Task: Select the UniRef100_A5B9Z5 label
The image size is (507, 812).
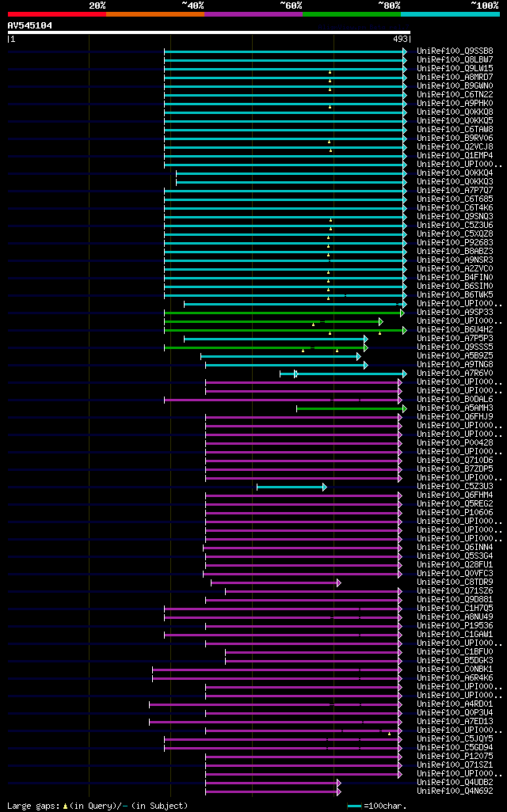Action: [x=456, y=356]
